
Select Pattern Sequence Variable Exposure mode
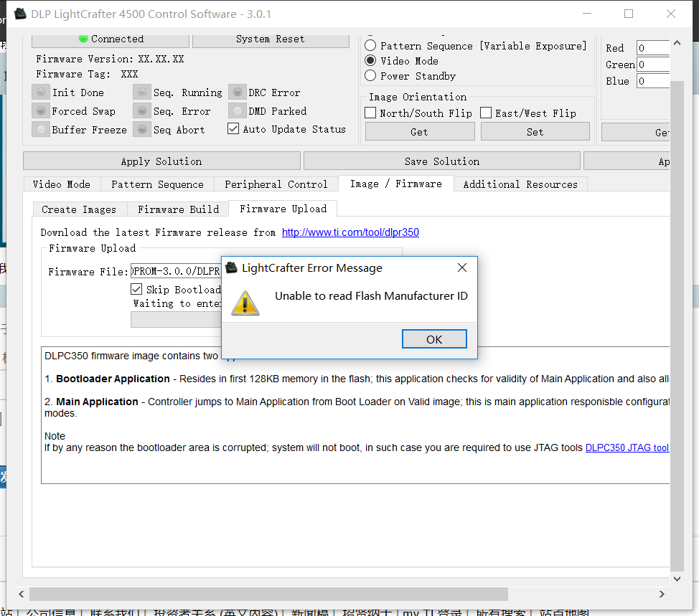370,46
